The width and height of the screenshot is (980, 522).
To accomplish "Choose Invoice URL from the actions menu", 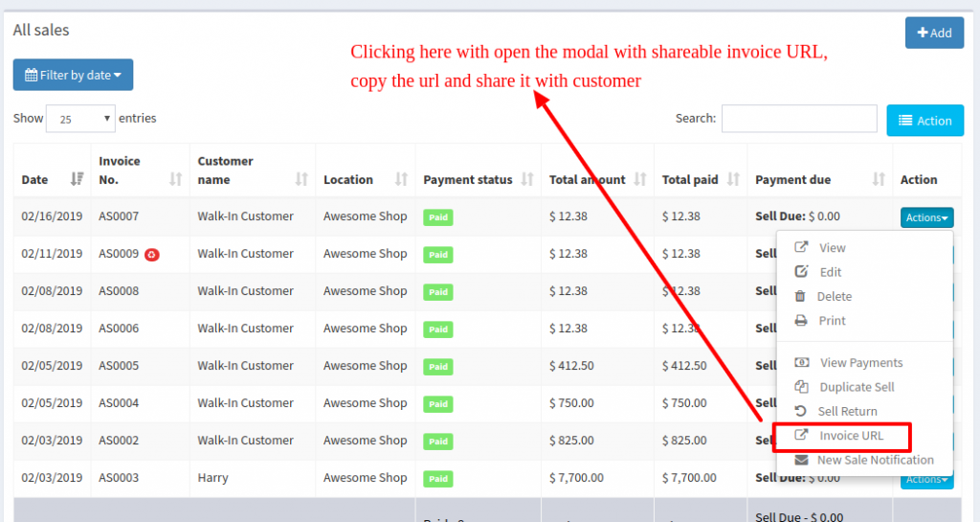I will coord(851,436).
